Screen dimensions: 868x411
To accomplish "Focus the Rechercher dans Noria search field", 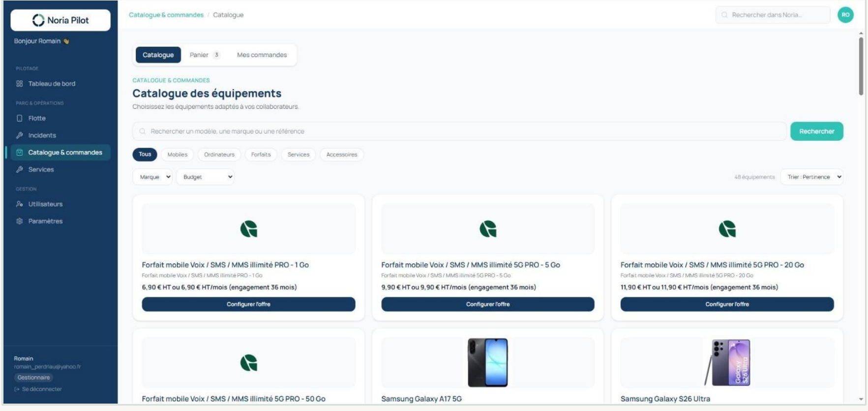I will [x=773, y=15].
